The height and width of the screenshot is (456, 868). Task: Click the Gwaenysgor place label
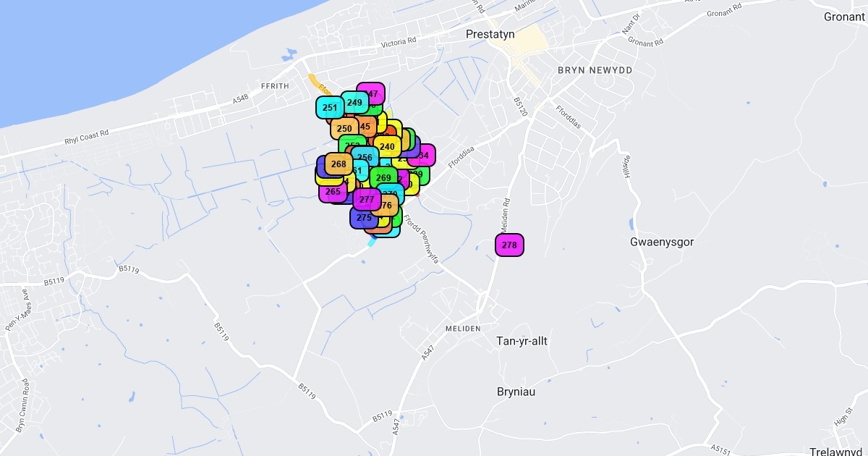pos(662,242)
